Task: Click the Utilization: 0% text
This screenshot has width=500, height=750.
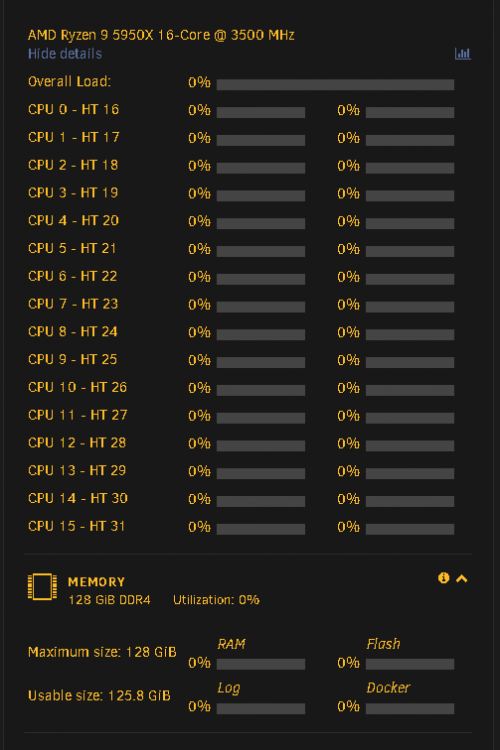Action: tap(216, 600)
